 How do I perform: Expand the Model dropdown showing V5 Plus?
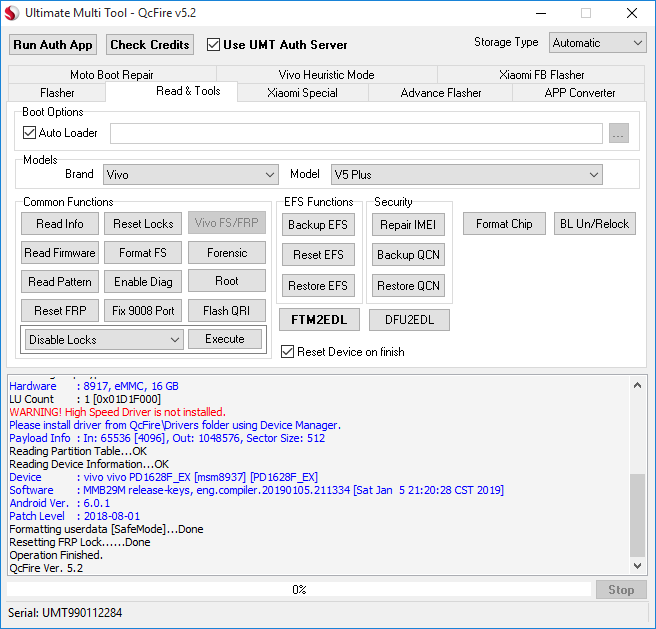tap(466, 175)
